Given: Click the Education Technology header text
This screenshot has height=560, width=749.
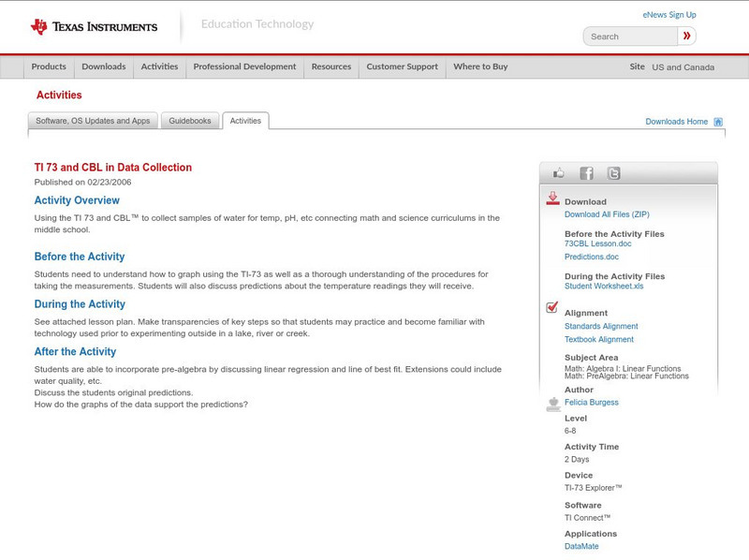Looking at the screenshot, I should coord(257,24).
